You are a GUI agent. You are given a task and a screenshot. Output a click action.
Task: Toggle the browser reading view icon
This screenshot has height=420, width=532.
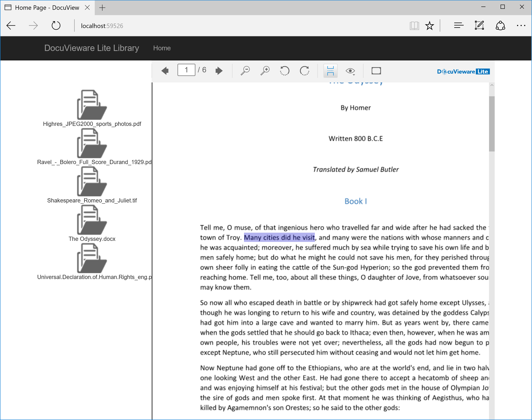414,26
